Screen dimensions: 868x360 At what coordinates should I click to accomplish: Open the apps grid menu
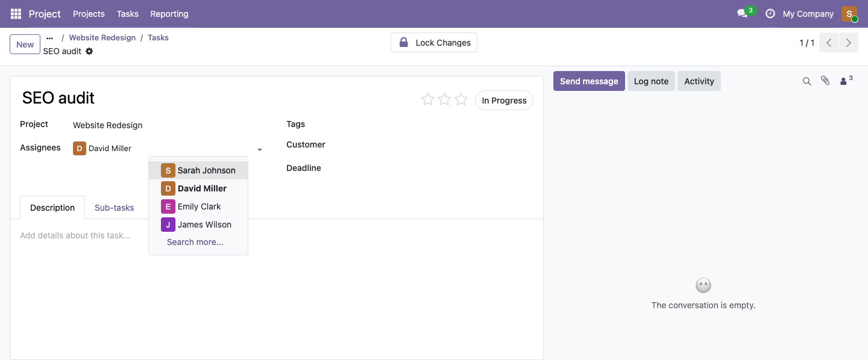pyautogui.click(x=16, y=14)
